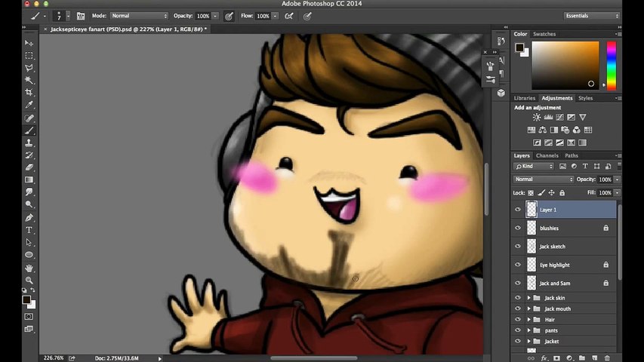Screen dimensions: 644x362
Task: Activate the Horizontal Type tool
Action: click(29, 230)
